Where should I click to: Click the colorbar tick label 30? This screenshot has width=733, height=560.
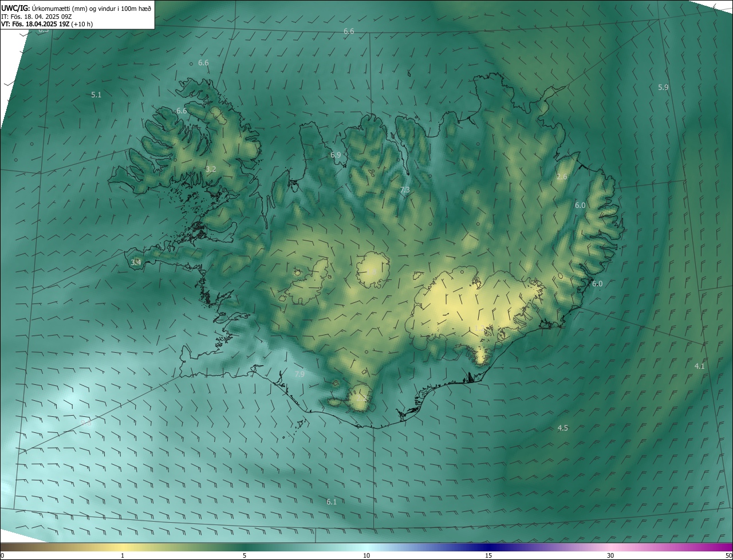pyautogui.click(x=610, y=555)
